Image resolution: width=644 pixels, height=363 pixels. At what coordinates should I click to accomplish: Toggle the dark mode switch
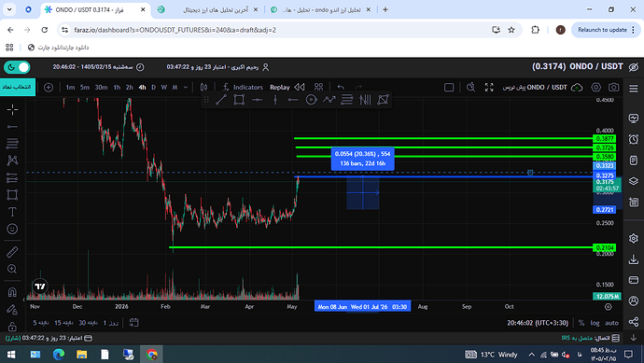pos(17,67)
